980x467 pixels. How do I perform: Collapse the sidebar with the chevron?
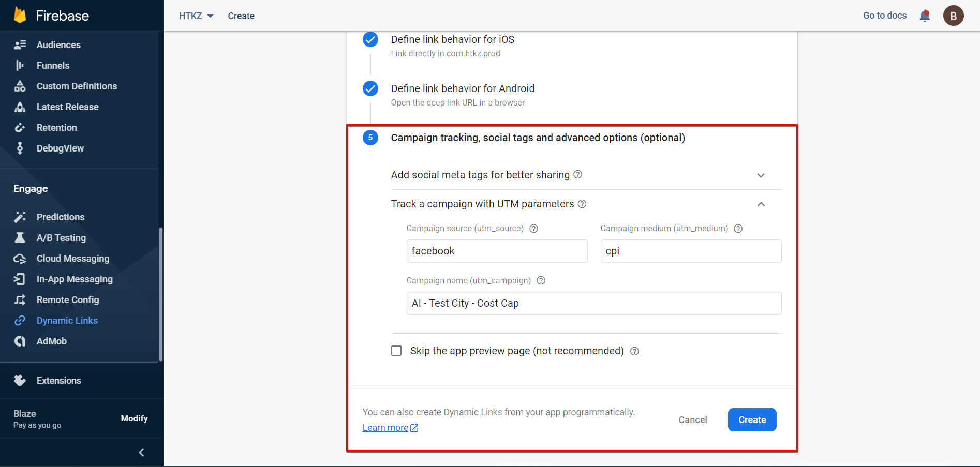click(x=141, y=453)
